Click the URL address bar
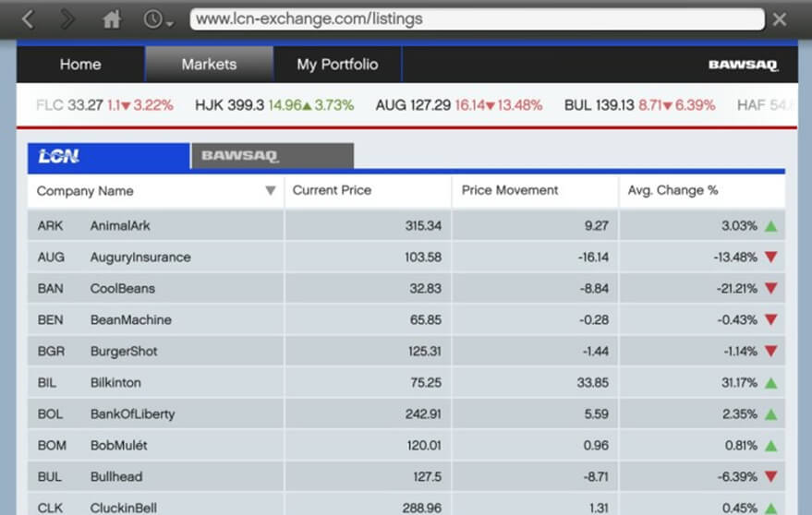812x515 pixels. pos(476,18)
